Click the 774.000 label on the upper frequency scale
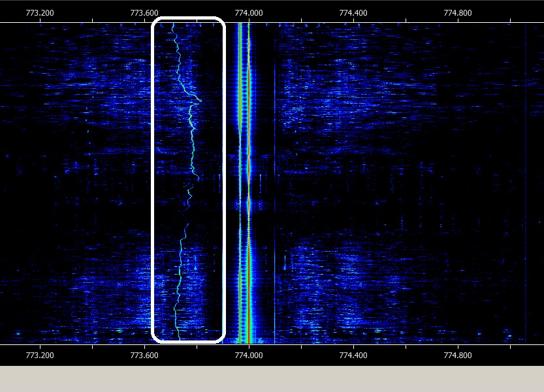The width and height of the screenshot is (544, 392). point(249,13)
